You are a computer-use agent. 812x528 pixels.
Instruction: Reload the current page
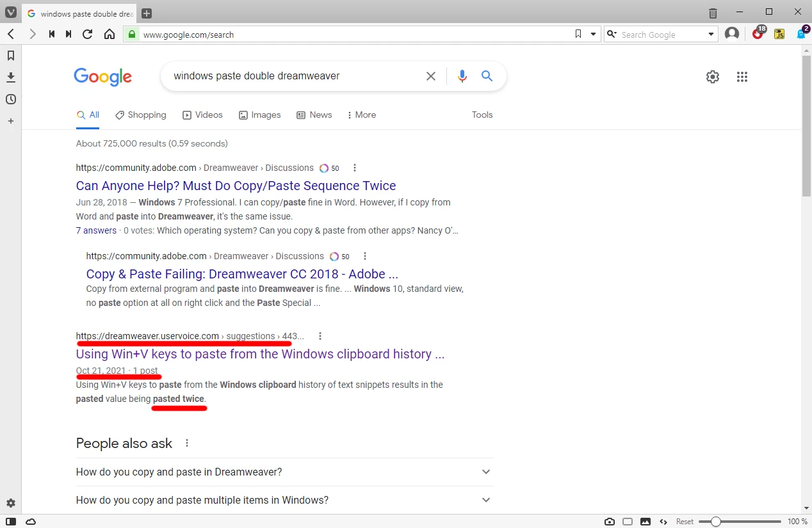pyautogui.click(x=88, y=34)
